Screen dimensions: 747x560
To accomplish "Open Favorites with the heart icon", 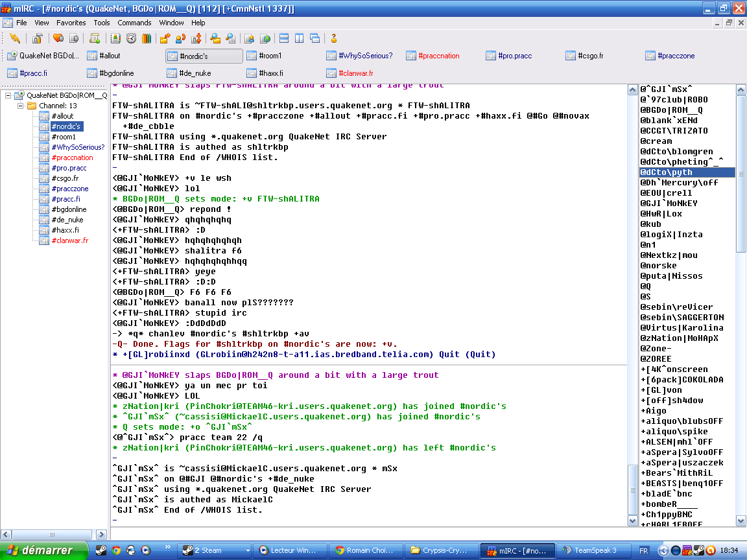I will (x=58, y=38).
